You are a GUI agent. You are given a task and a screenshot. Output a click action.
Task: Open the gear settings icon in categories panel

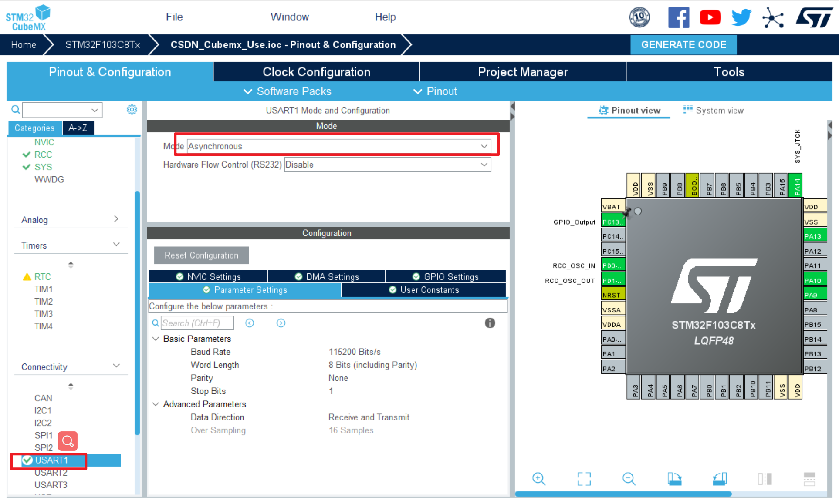coord(132,110)
